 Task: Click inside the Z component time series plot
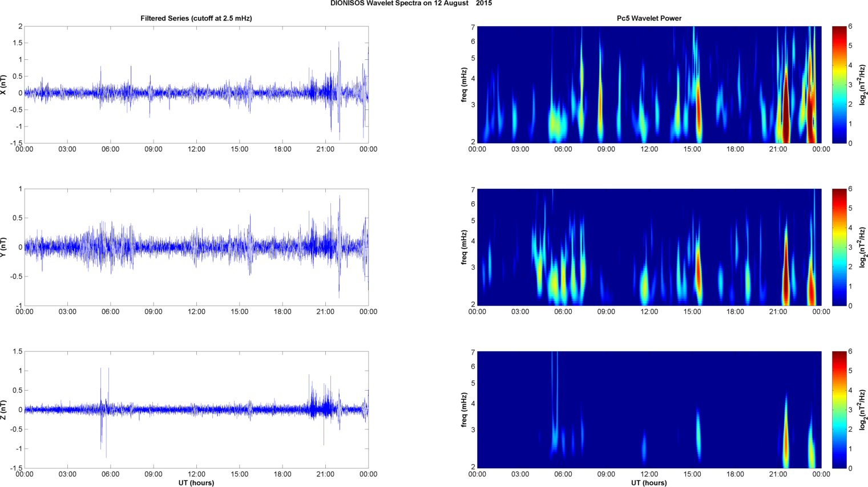pyautogui.click(x=196, y=409)
